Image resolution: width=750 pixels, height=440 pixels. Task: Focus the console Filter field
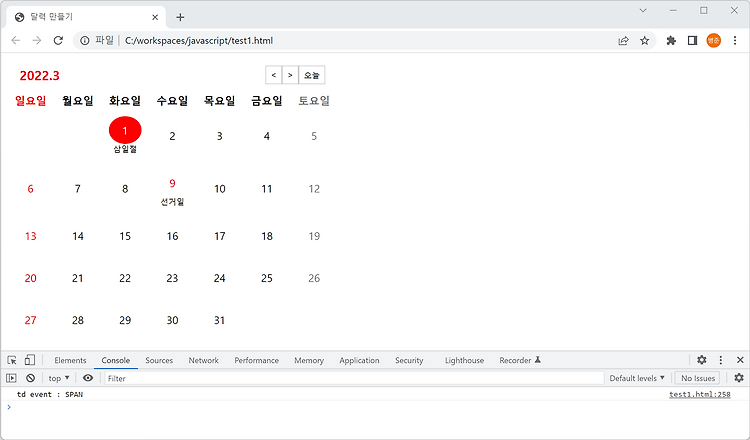point(354,378)
